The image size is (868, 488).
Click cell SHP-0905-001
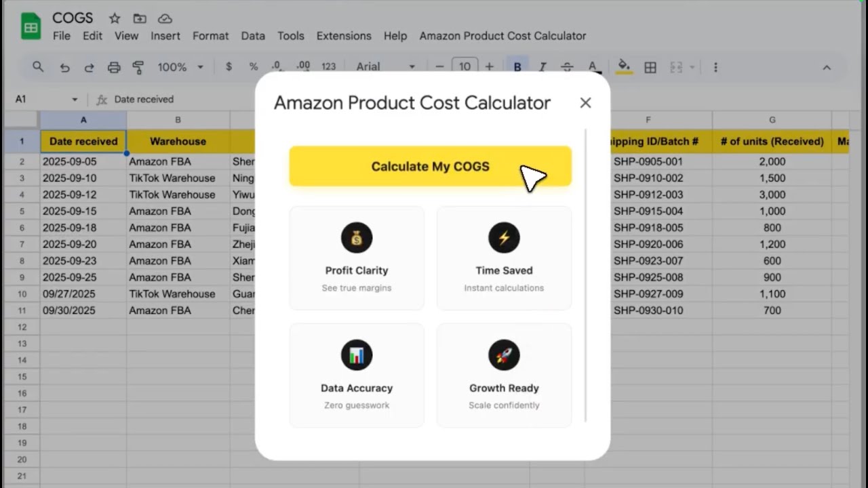pyautogui.click(x=648, y=162)
